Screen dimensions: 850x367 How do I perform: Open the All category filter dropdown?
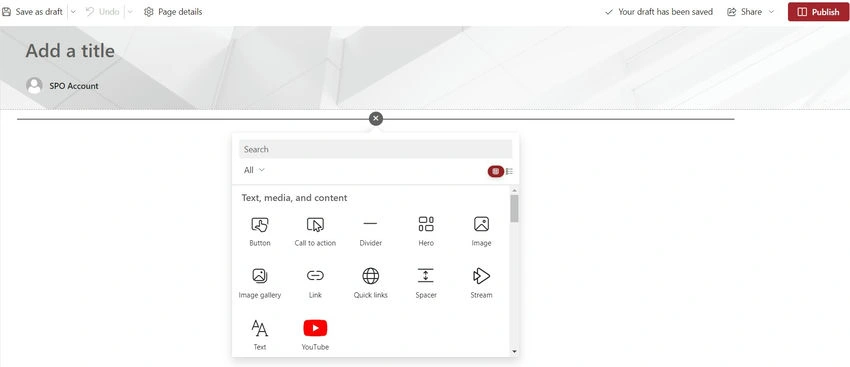point(254,170)
